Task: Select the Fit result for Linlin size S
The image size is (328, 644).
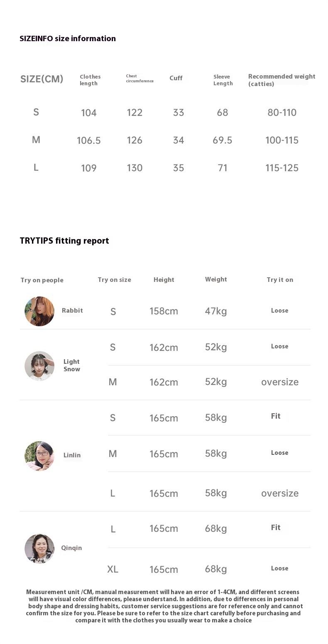Action: [276, 416]
